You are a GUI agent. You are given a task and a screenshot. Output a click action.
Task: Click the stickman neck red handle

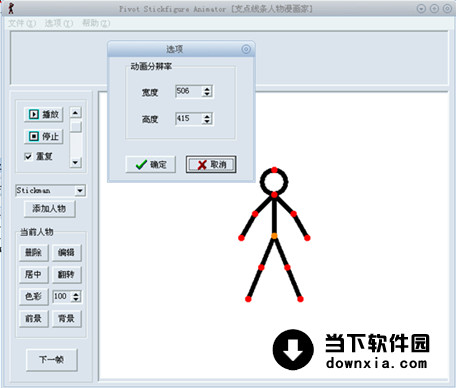(x=274, y=195)
